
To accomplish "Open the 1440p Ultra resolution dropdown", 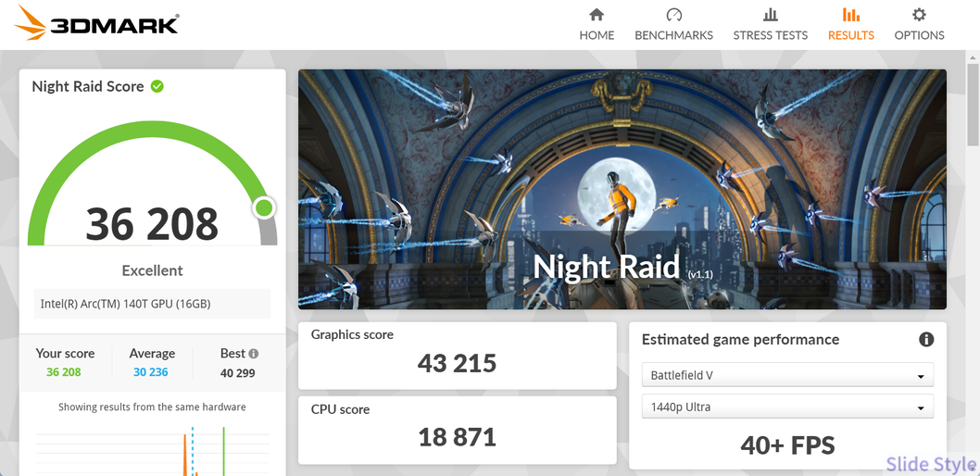I will click(787, 407).
